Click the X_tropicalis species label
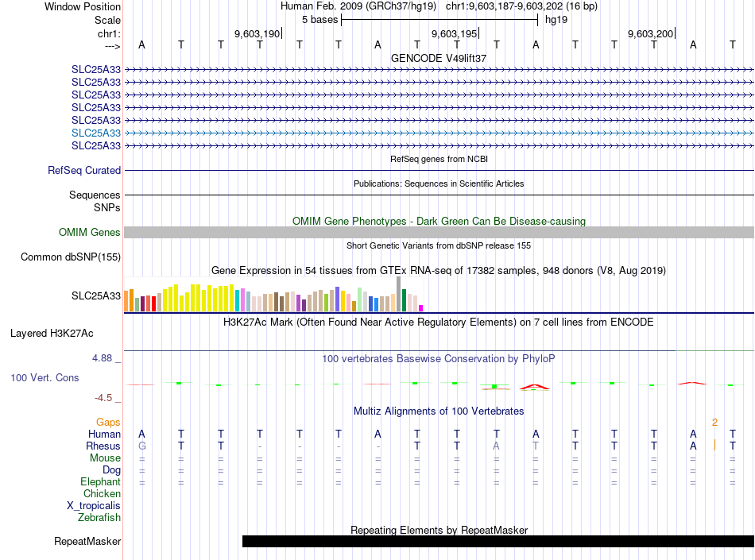 tap(94, 506)
